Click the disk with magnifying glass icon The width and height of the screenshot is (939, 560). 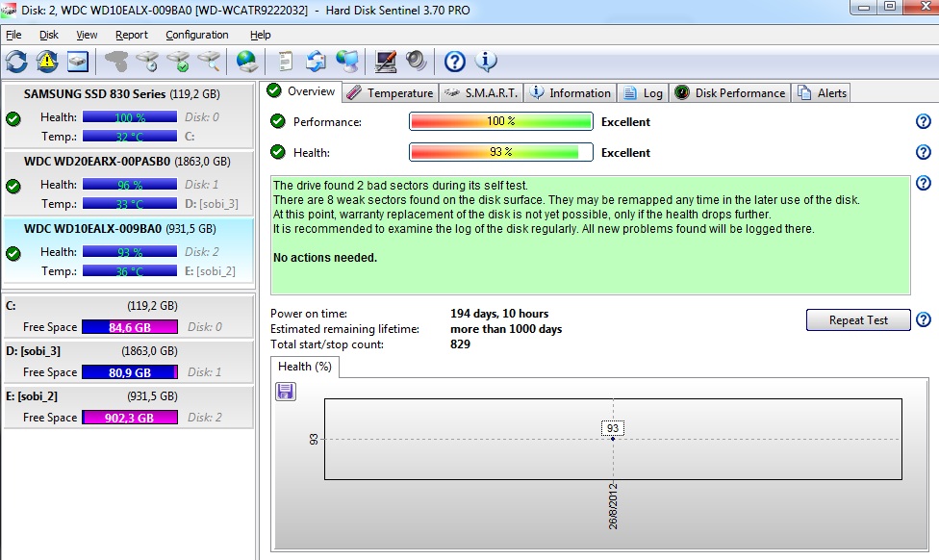coord(209,61)
